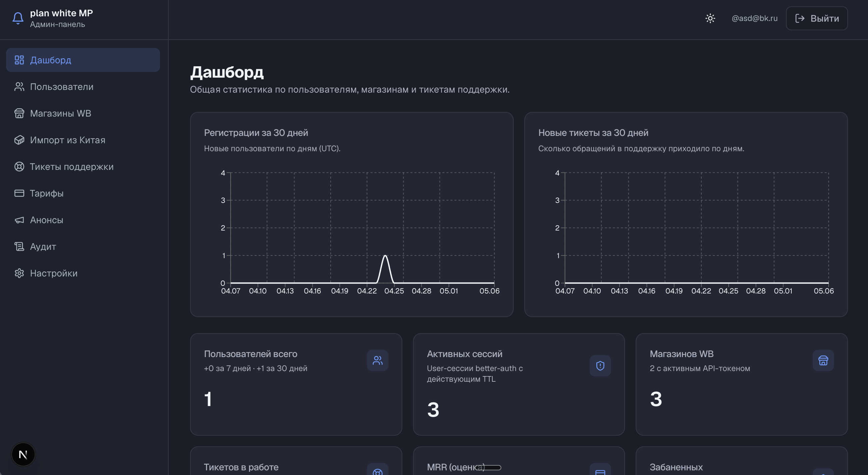The height and width of the screenshot is (475, 868).
Task: Open Тикеты поддержки page
Action: coord(83,166)
